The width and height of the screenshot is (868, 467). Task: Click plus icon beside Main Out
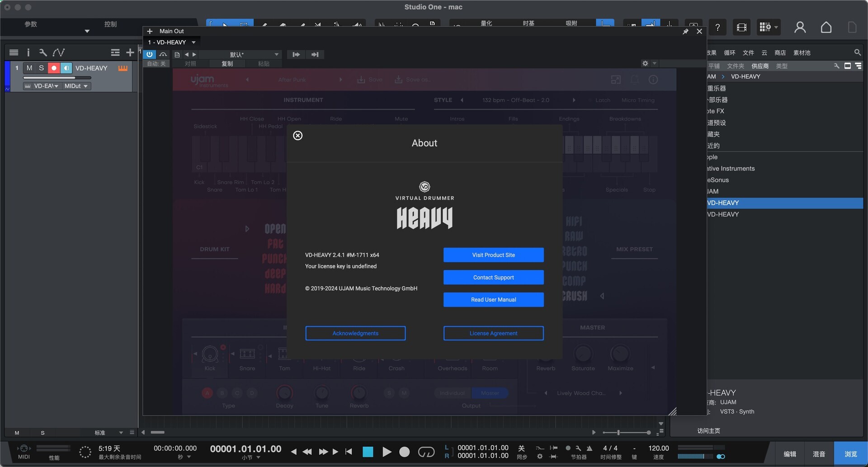click(150, 31)
